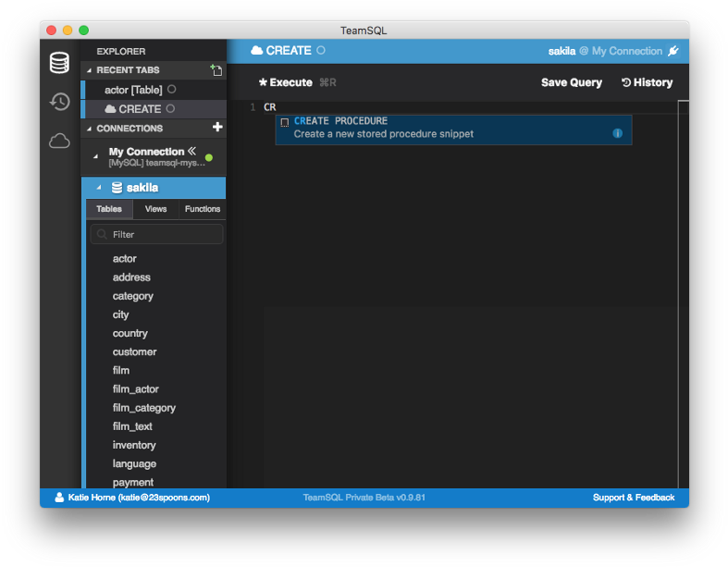Switch to the Views tab

pos(155,209)
